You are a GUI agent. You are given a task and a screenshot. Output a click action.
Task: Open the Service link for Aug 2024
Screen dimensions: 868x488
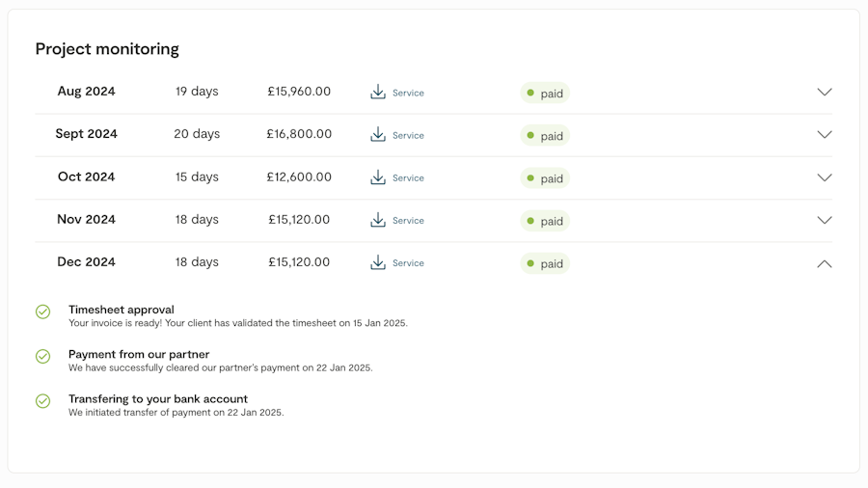click(x=408, y=94)
